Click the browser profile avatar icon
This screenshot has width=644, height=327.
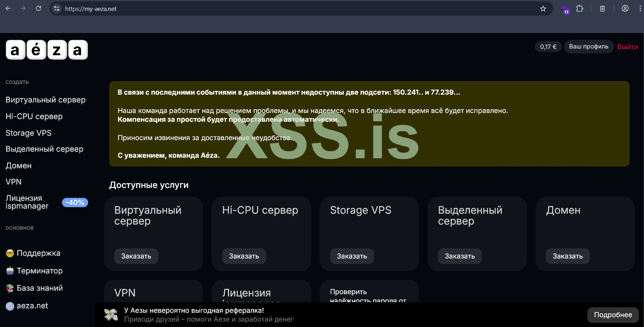coord(625,9)
